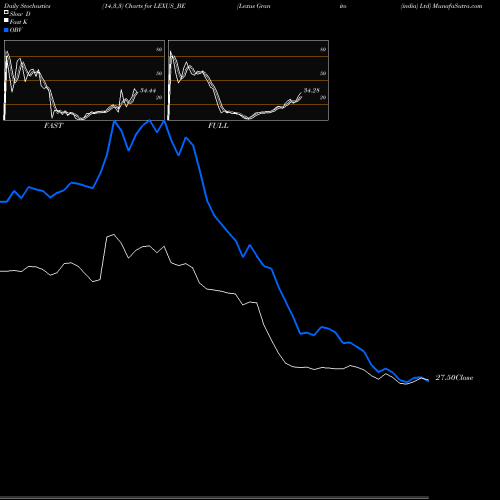Click the Slow D legend swatch
The image size is (500, 500).
point(6,12)
